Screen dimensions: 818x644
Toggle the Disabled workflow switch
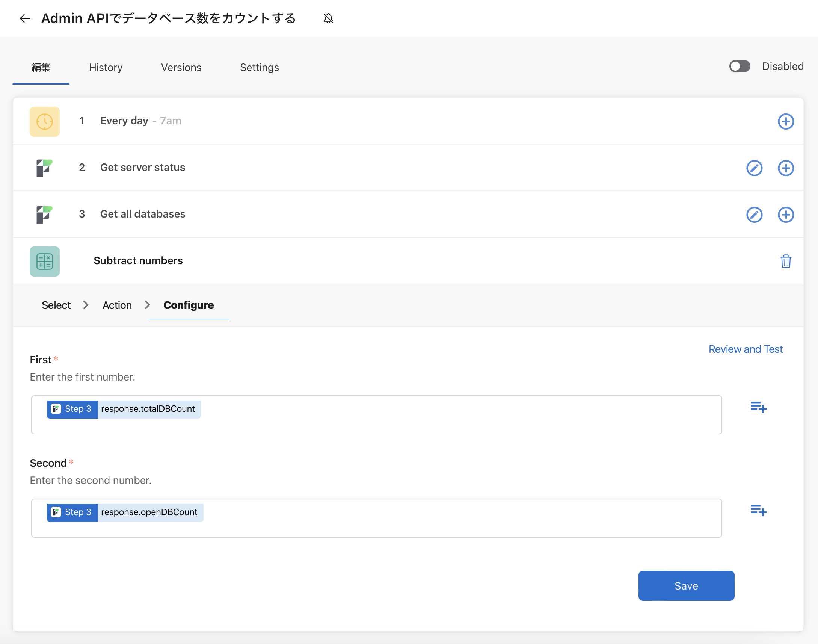(739, 67)
